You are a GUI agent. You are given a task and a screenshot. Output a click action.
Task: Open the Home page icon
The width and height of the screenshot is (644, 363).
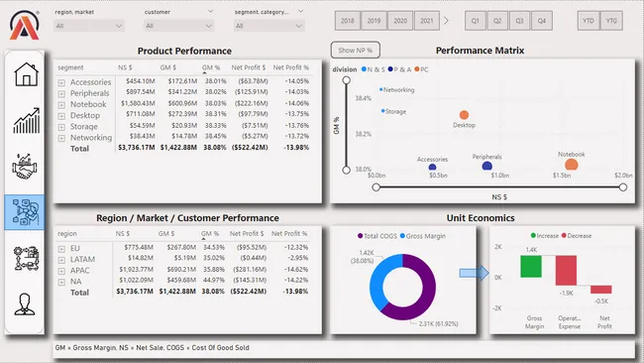tap(26, 74)
